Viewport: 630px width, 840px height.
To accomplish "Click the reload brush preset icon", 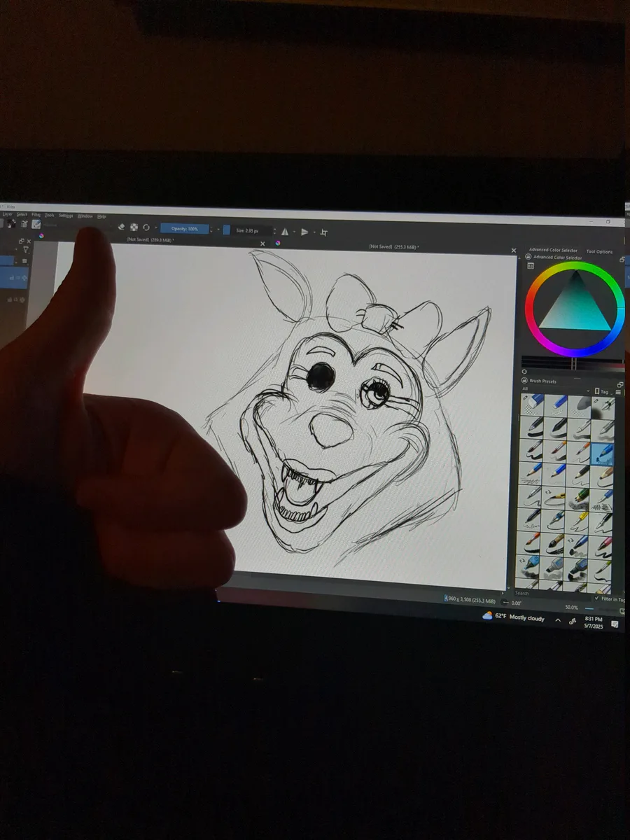I will tap(146, 228).
